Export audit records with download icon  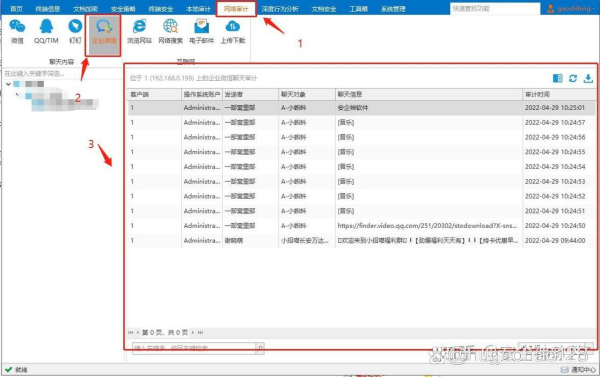(x=588, y=78)
